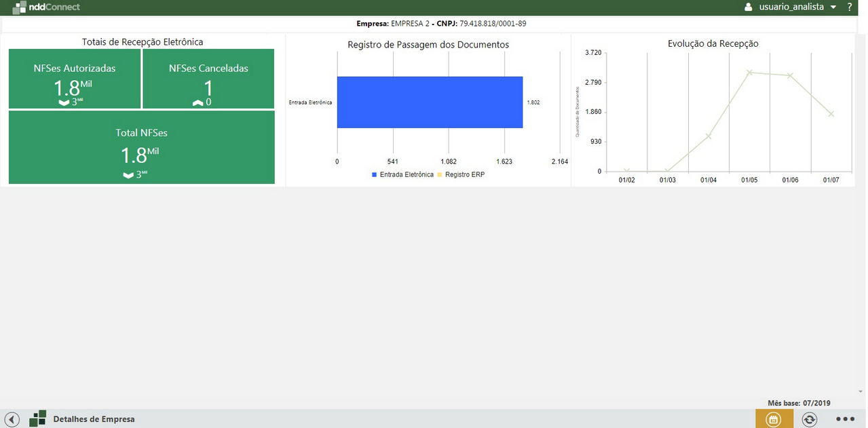Click the refresh dashboard icon
Viewport: 868px width, 428px height.
(x=809, y=419)
